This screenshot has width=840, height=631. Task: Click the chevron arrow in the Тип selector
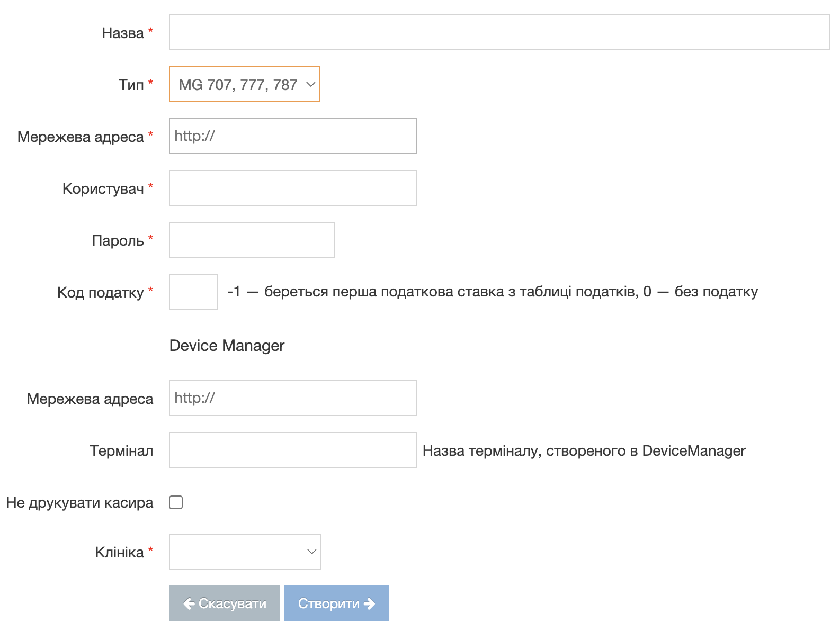[311, 84]
